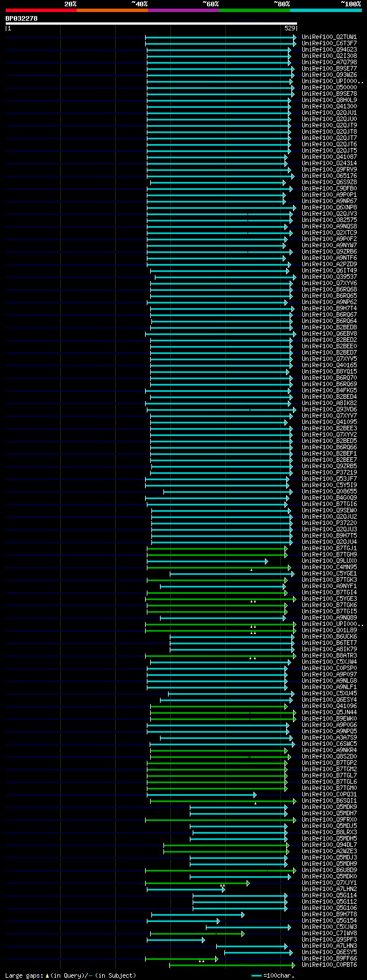The image size is (367, 980).
Task: Click label UniRef100_B6SQI1
Action: 329,800
